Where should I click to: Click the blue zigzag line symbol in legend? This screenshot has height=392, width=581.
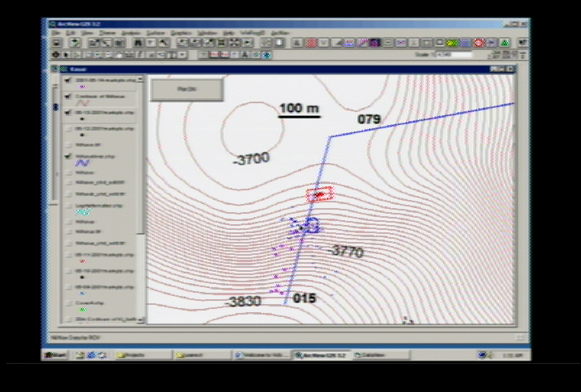[x=82, y=163]
